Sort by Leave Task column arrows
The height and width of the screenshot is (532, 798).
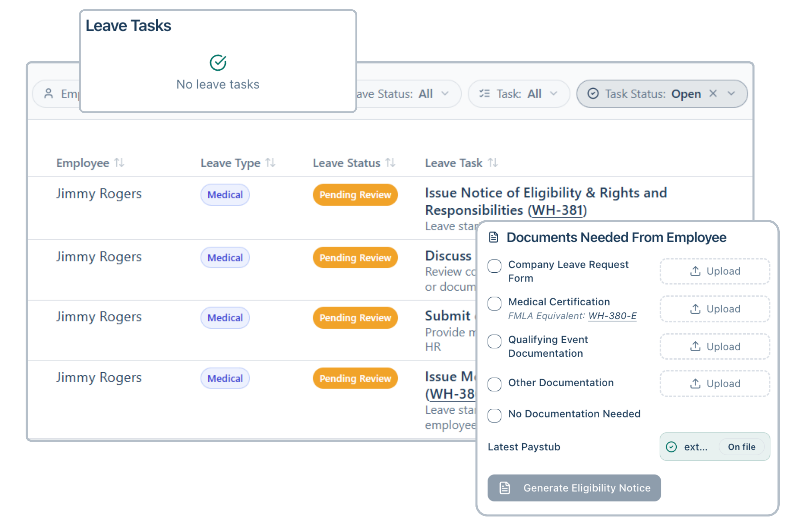click(493, 163)
